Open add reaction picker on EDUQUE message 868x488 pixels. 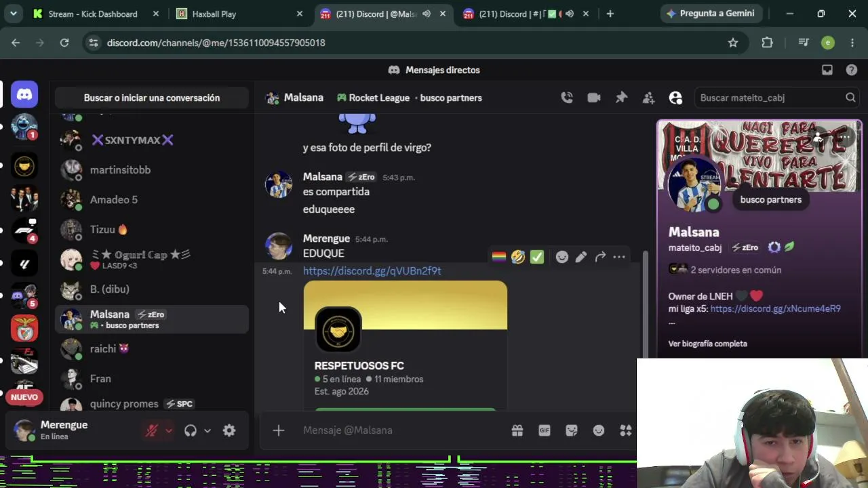click(x=562, y=257)
